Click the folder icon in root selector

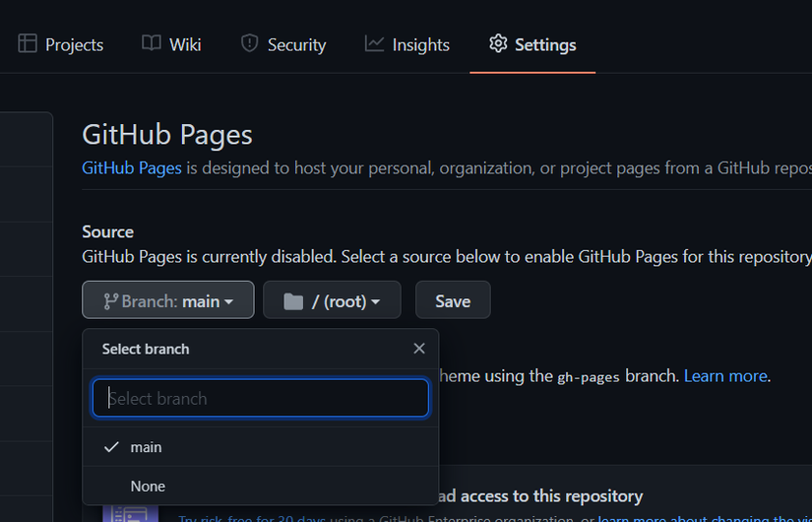pos(293,301)
